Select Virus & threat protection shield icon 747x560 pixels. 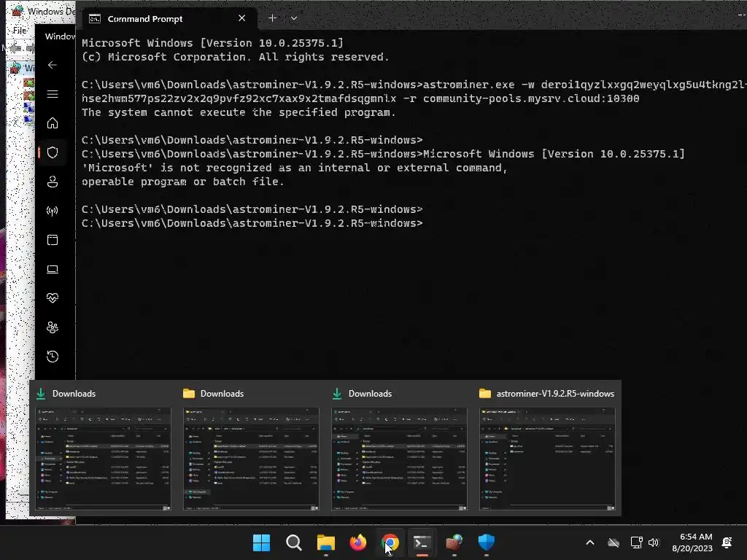pos(53,152)
